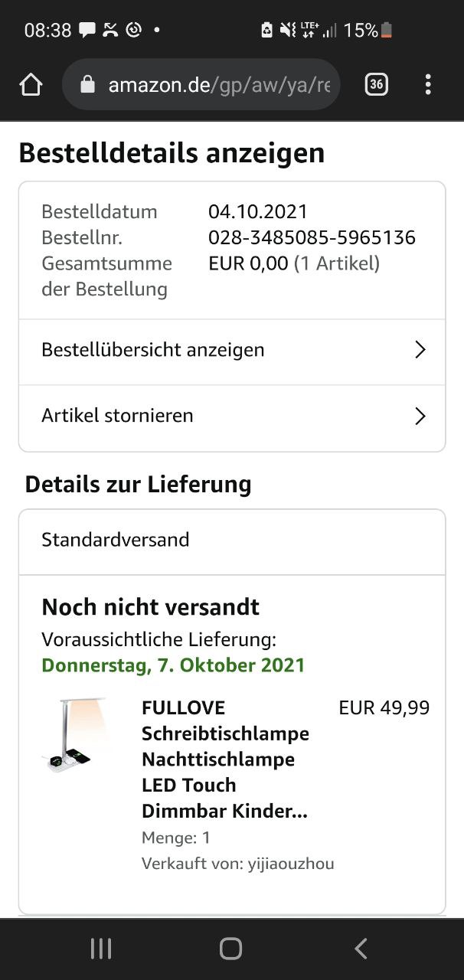This screenshot has height=980, width=464.
Task: Tap the missed call notification icon
Action: [x=111, y=31]
